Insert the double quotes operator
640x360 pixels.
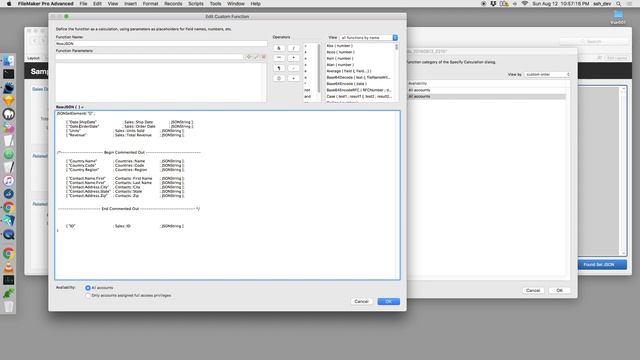(x=279, y=58)
